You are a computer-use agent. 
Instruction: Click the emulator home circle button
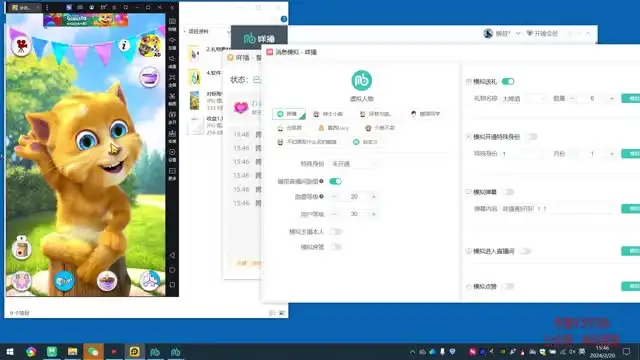point(172,270)
